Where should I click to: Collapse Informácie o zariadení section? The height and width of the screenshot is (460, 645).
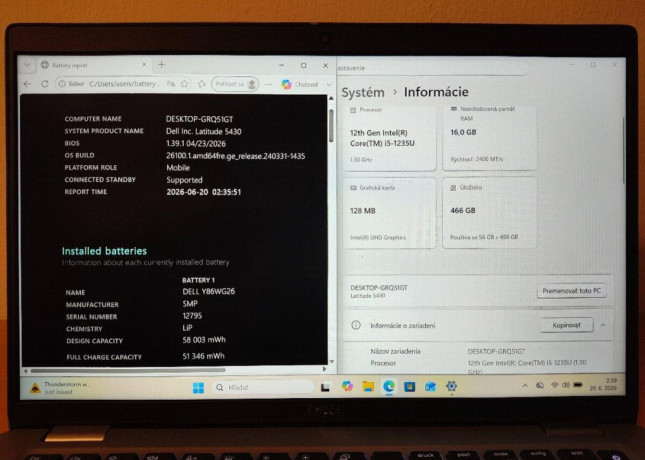(603, 325)
